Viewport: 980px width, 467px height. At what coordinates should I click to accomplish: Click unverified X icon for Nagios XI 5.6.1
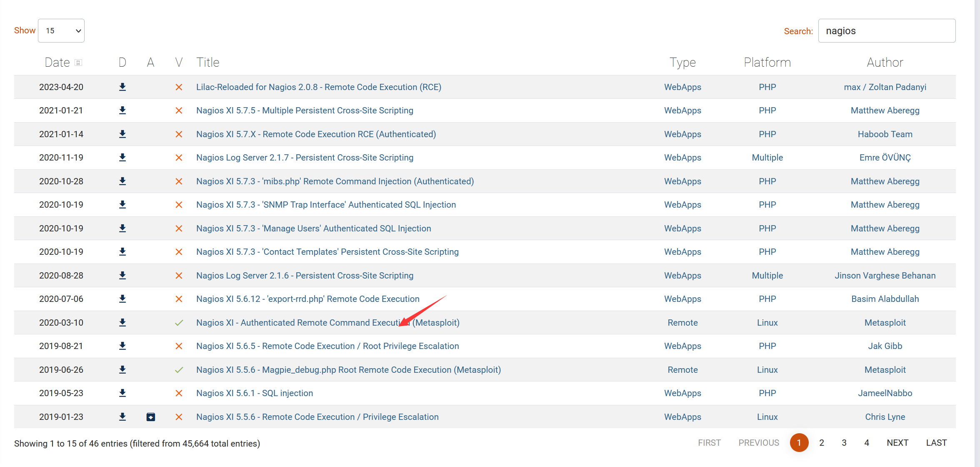pyautogui.click(x=179, y=393)
